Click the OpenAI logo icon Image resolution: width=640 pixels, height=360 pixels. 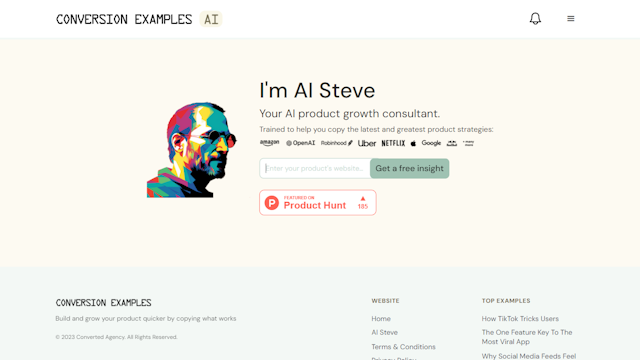300,143
